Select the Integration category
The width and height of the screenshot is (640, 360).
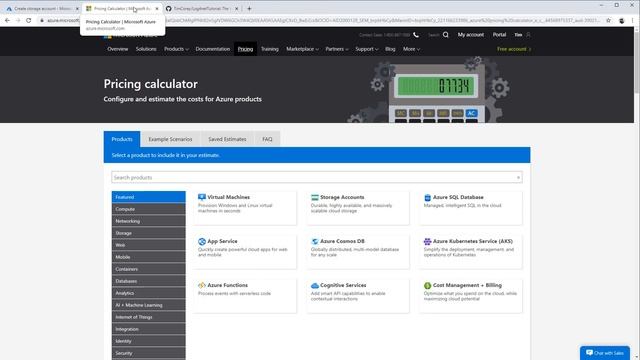pyautogui.click(x=149, y=329)
